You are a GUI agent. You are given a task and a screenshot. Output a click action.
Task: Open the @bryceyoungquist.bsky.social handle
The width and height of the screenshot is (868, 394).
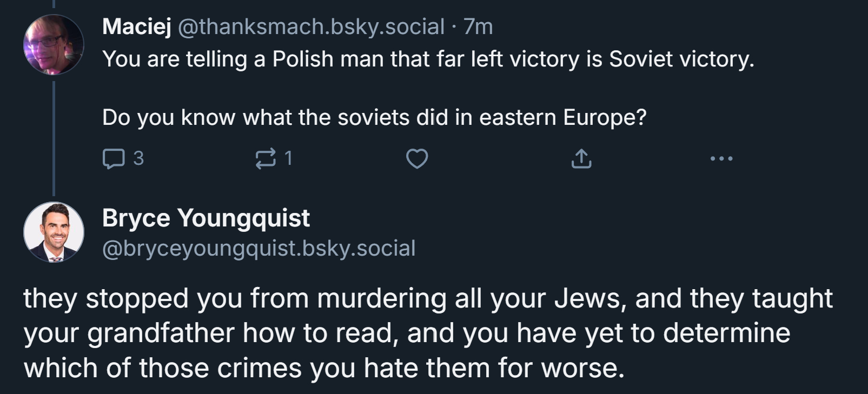pyautogui.click(x=259, y=249)
